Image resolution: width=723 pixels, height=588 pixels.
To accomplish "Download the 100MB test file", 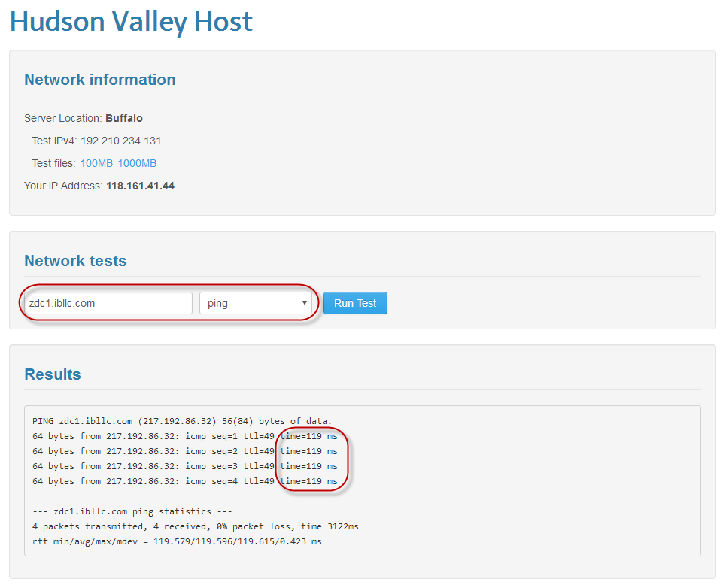I will (96, 164).
